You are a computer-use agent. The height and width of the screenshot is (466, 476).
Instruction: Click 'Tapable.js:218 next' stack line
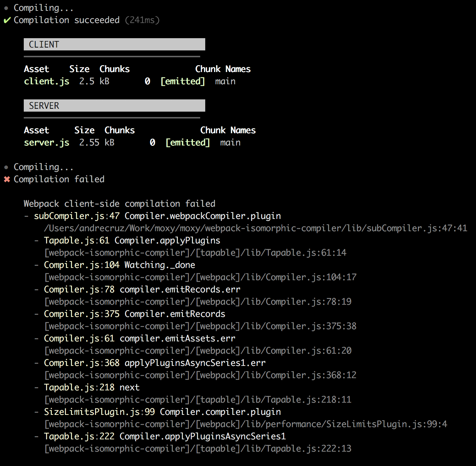[x=92, y=387]
